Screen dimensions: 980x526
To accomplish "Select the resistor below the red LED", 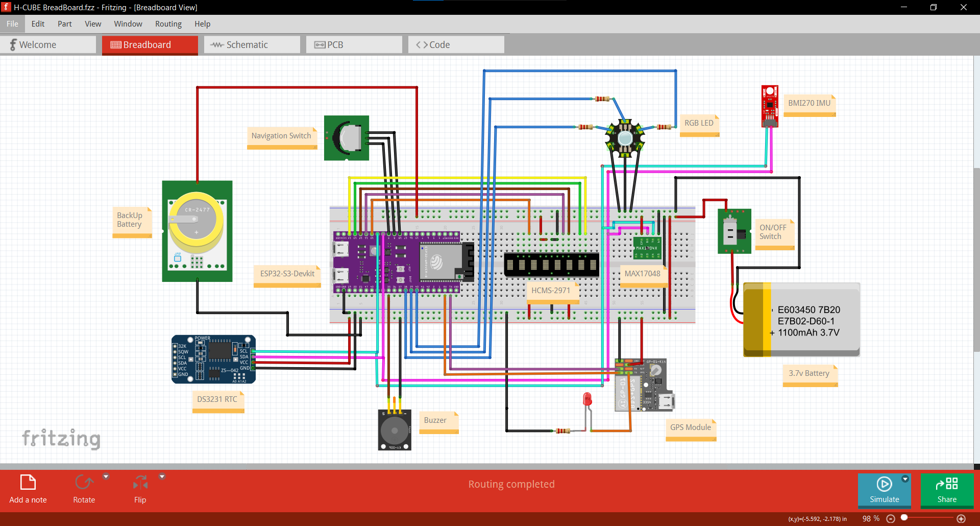I will [563, 431].
